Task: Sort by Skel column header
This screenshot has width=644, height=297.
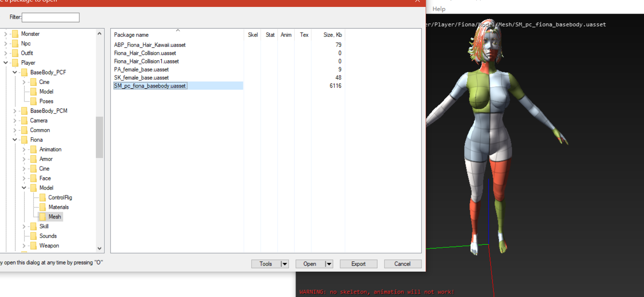Action: tap(253, 35)
